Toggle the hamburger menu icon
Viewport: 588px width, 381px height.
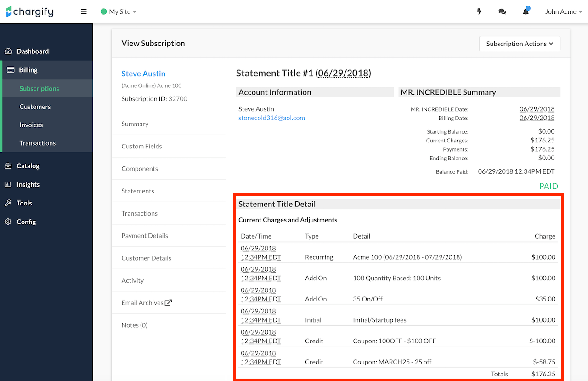click(x=84, y=11)
